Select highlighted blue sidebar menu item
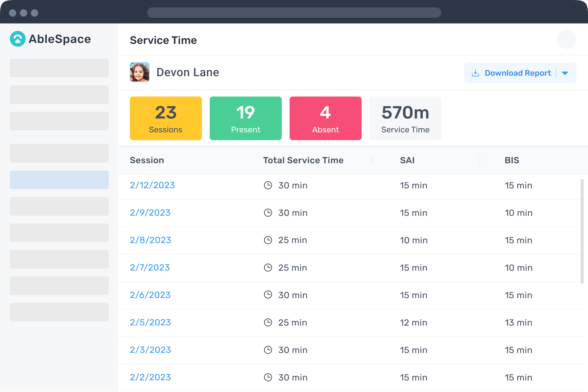This screenshot has height=392, width=588. pyautogui.click(x=59, y=180)
